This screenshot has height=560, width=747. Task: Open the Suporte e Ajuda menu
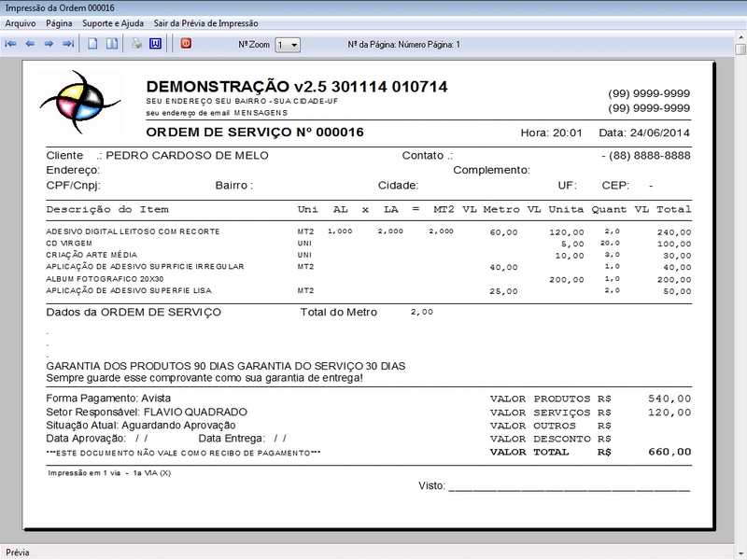pyautogui.click(x=113, y=21)
